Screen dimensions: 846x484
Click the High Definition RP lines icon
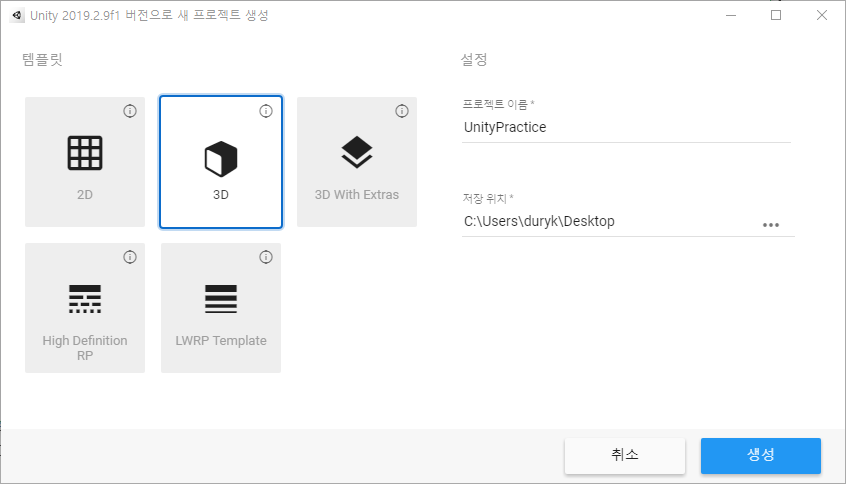click(85, 299)
